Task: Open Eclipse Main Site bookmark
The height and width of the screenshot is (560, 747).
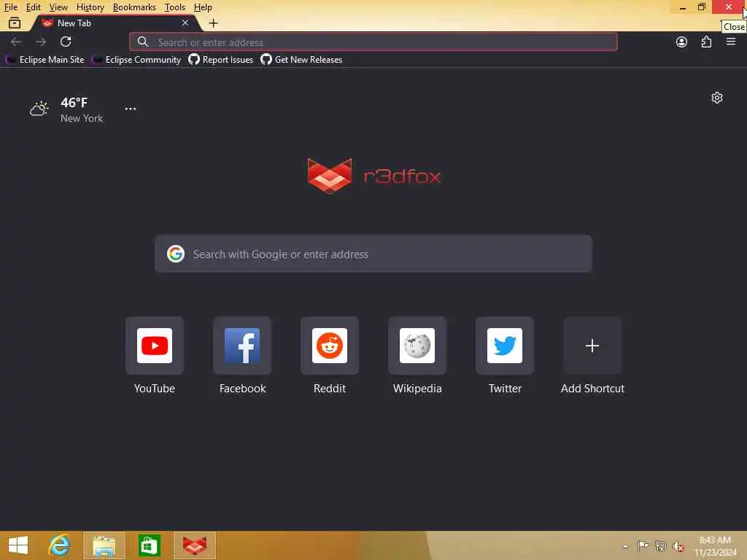Action: pos(45,60)
